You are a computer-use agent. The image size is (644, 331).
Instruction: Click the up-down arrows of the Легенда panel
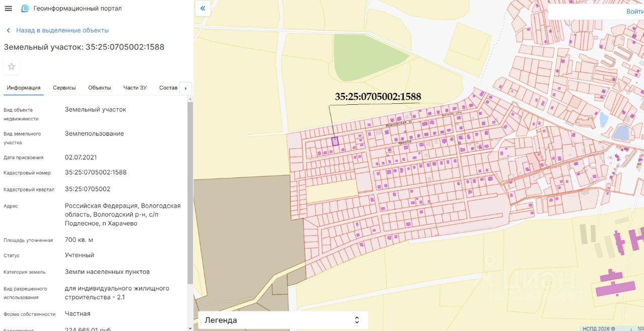click(357, 320)
